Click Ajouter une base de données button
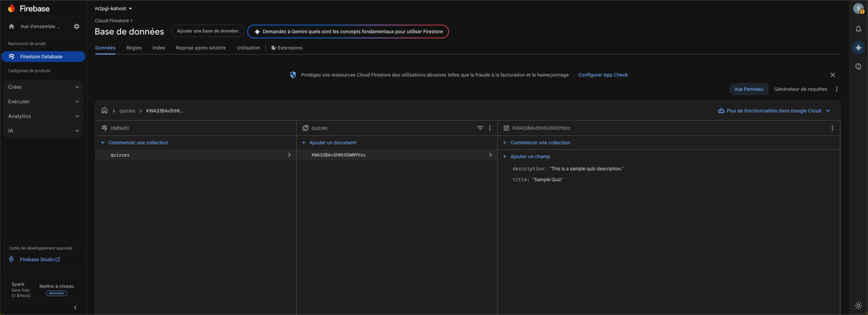The height and width of the screenshot is (315, 868). pyautogui.click(x=208, y=31)
